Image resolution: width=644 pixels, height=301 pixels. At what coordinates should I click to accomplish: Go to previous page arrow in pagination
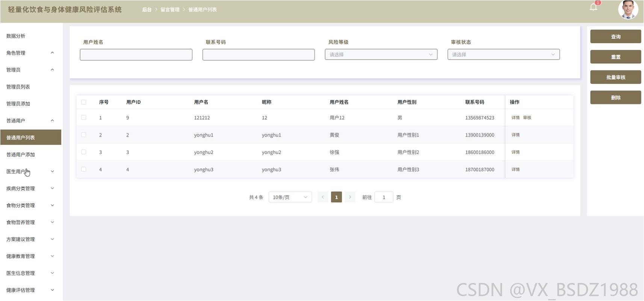[323, 197]
